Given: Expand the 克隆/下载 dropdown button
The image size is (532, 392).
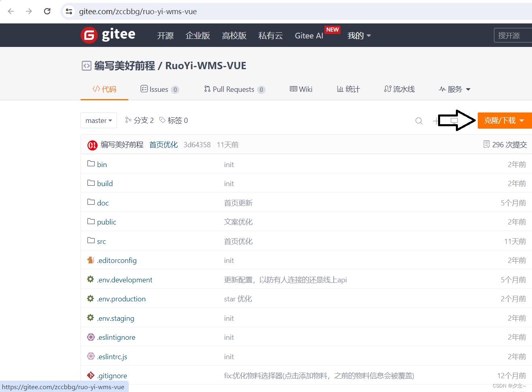Looking at the screenshot, I should point(504,121).
